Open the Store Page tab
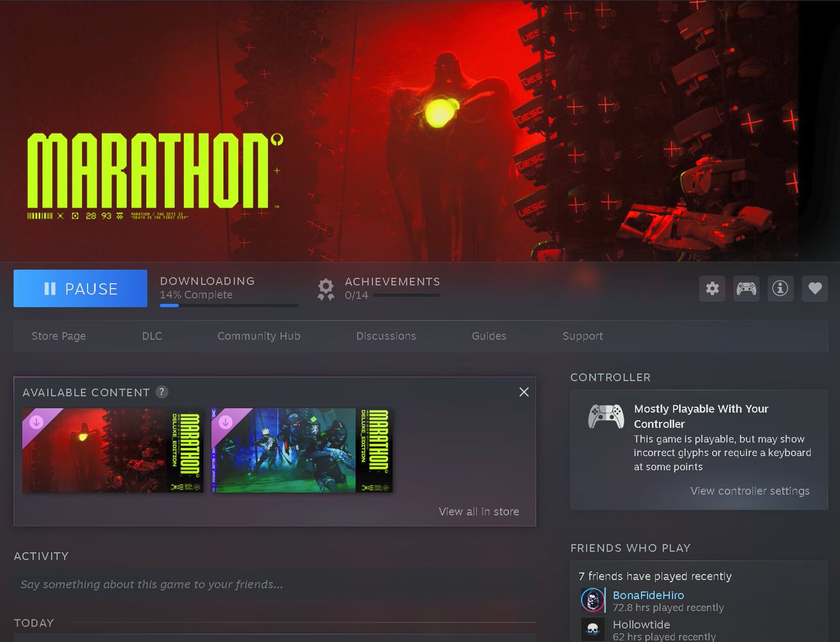This screenshot has height=642, width=840. (x=59, y=336)
